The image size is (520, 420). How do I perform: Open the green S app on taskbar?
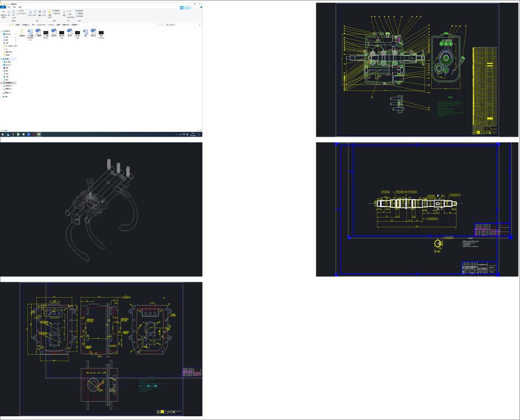(18, 134)
